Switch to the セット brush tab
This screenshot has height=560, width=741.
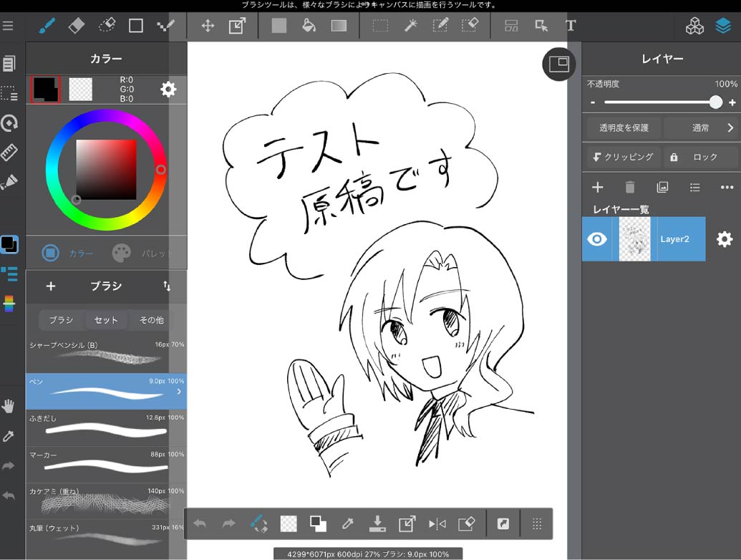coord(106,320)
